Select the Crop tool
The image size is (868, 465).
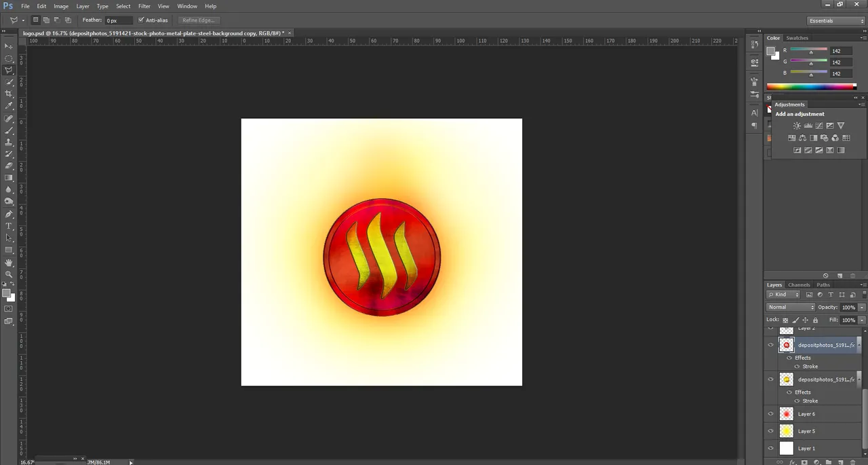tap(9, 94)
